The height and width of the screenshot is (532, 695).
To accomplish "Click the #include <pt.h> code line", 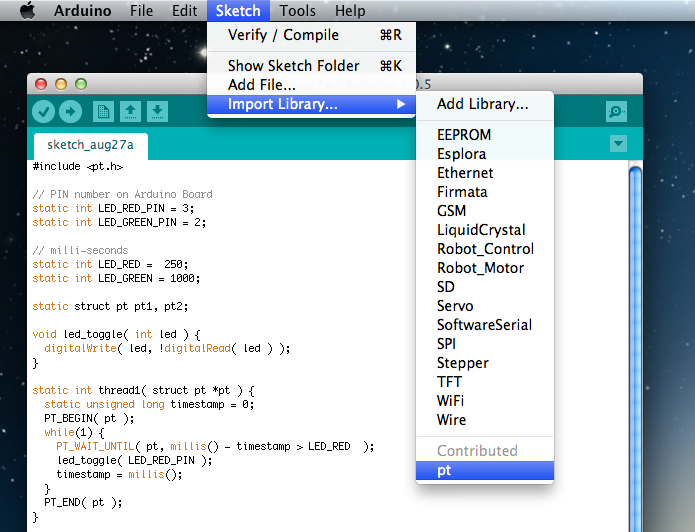I will [x=78, y=167].
